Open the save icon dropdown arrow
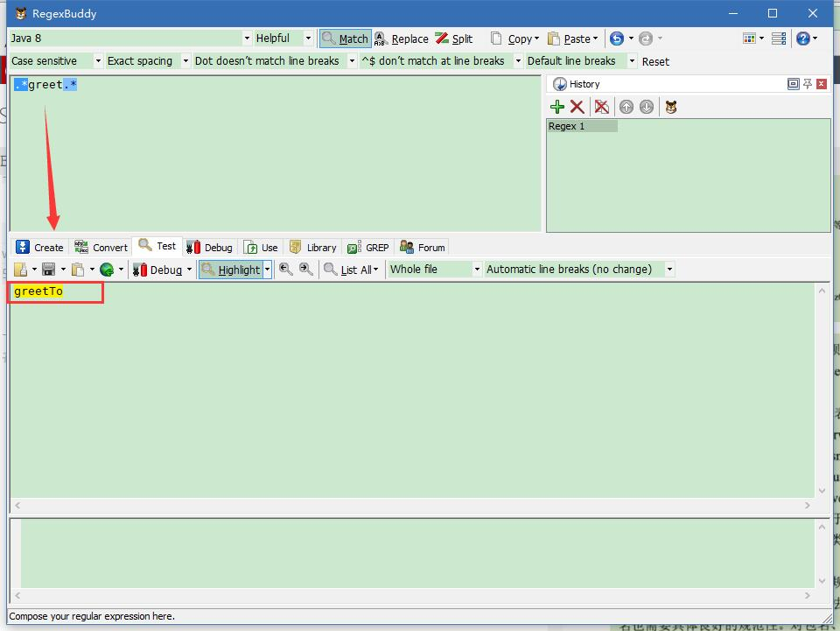 click(63, 270)
